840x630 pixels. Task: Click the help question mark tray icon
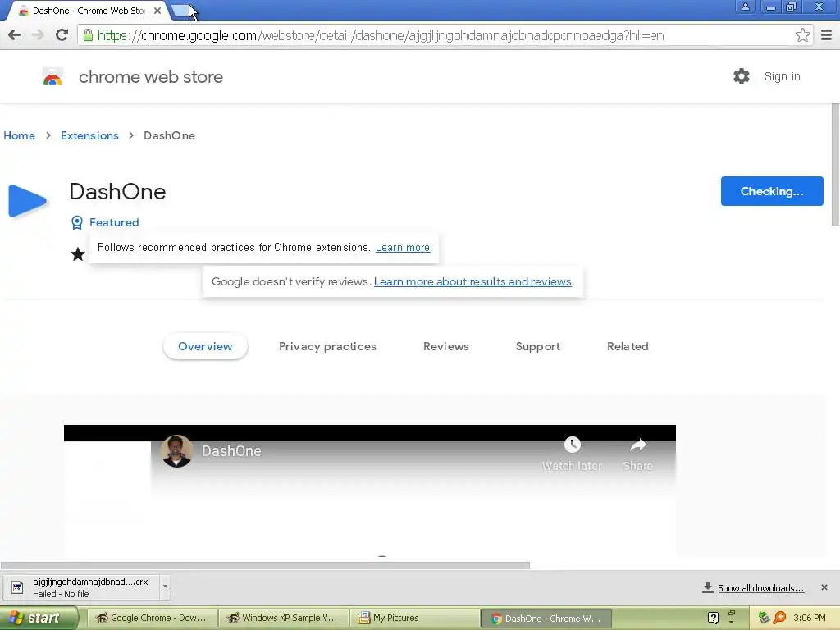pos(713,618)
